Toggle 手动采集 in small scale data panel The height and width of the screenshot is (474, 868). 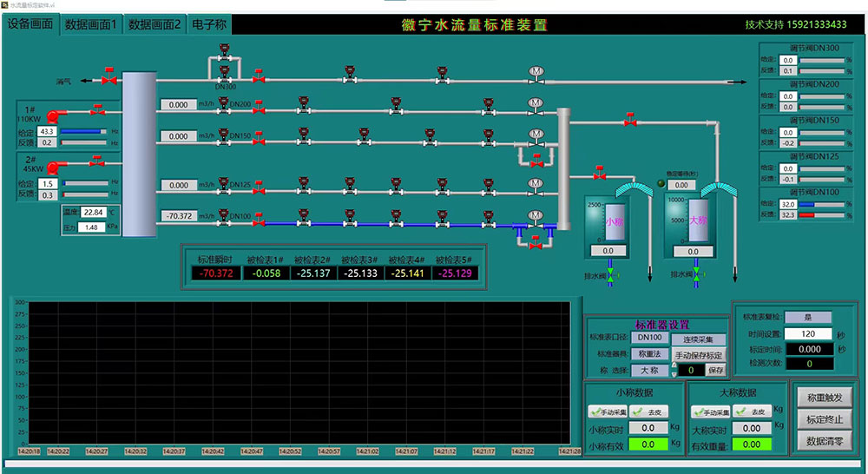(x=609, y=411)
